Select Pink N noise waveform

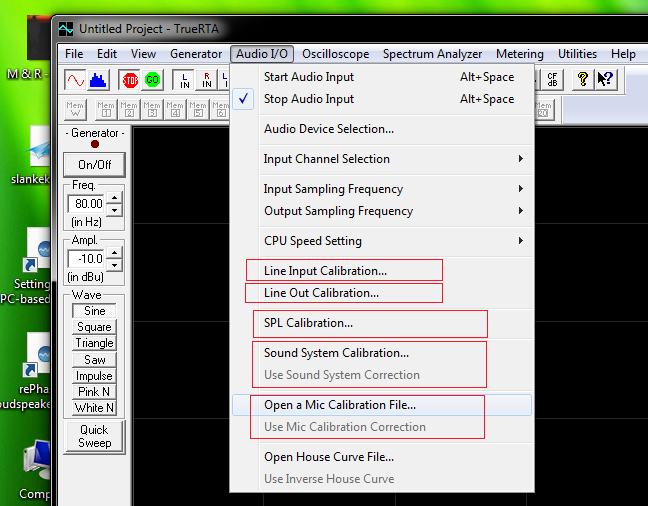pos(95,391)
